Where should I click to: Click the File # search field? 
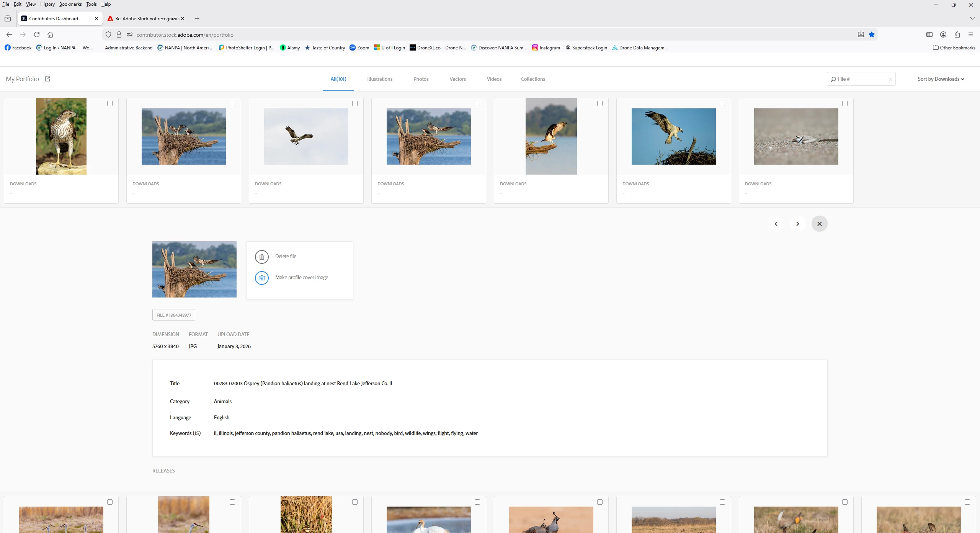pyautogui.click(x=861, y=79)
